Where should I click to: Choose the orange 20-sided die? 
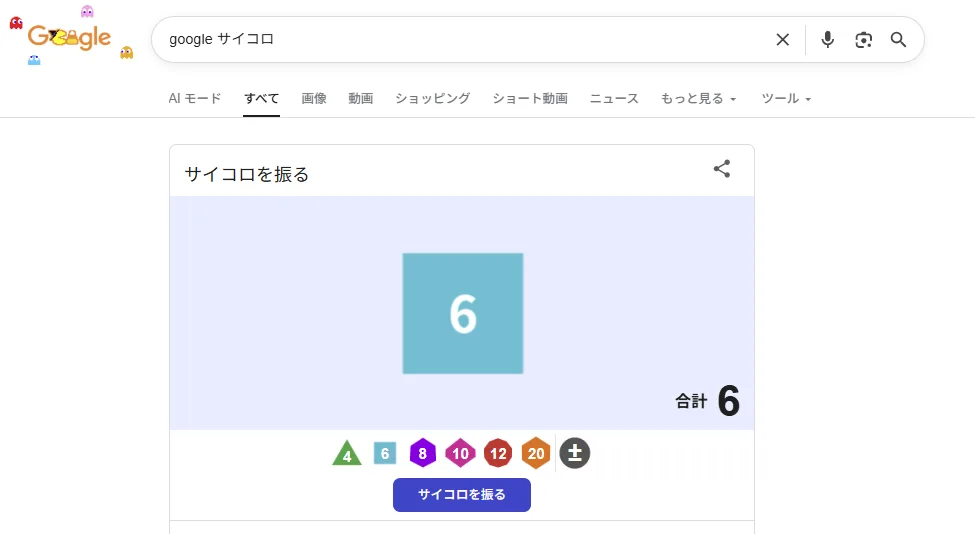[536, 453]
